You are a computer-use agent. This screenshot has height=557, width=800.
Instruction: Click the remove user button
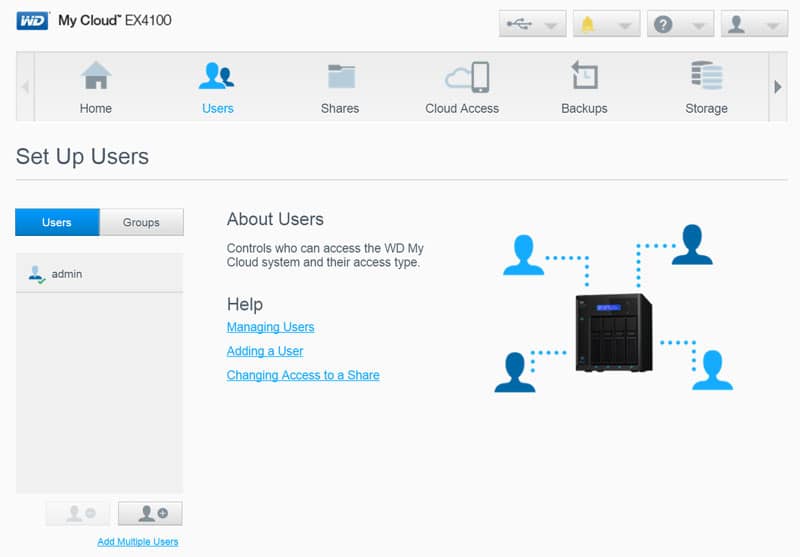(78, 513)
